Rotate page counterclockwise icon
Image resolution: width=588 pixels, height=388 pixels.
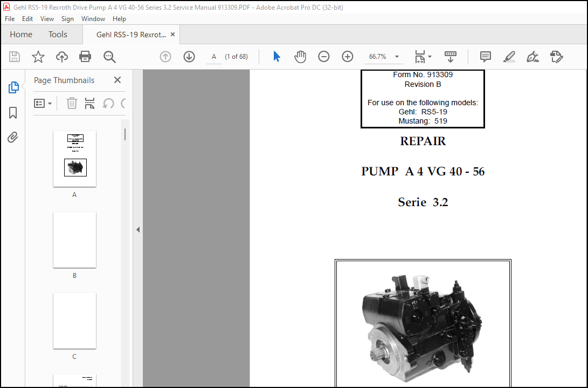coord(108,103)
